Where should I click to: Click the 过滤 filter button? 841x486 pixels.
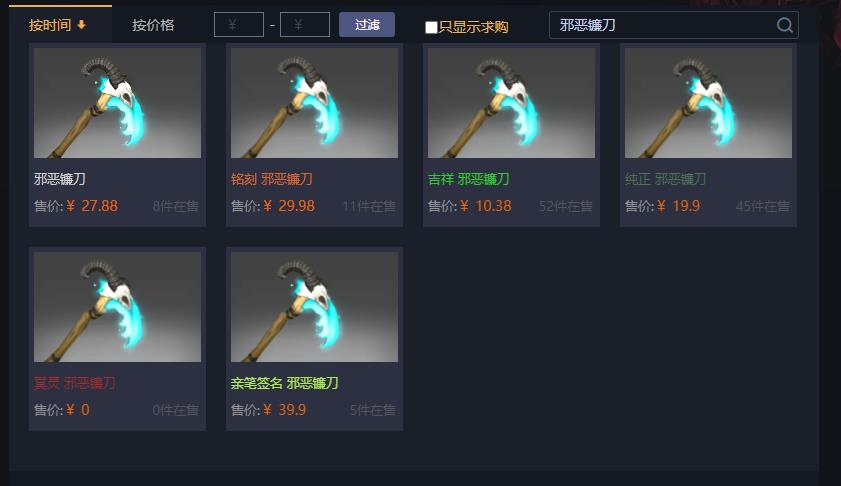[x=367, y=25]
